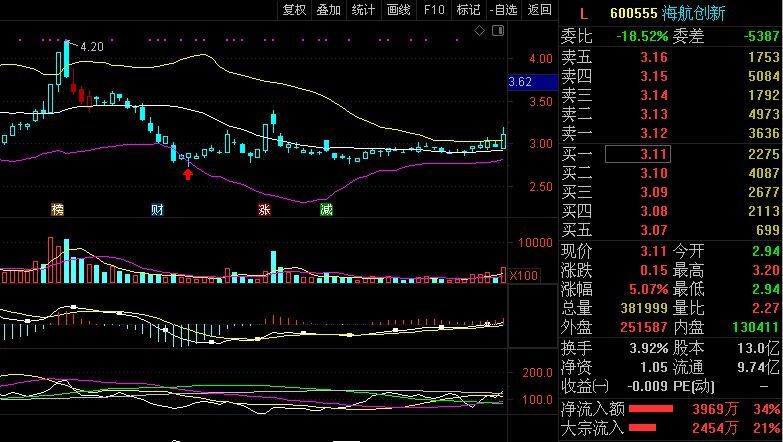
Task: Click 收益(一) value -0.009
Action: (x=648, y=386)
